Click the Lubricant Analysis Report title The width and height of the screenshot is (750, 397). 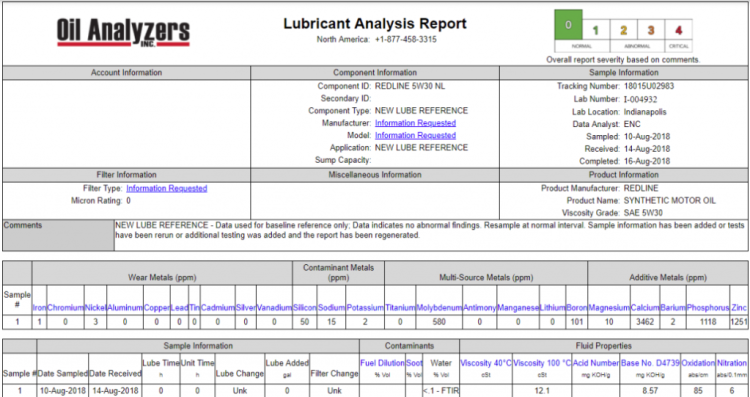point(375,23)
